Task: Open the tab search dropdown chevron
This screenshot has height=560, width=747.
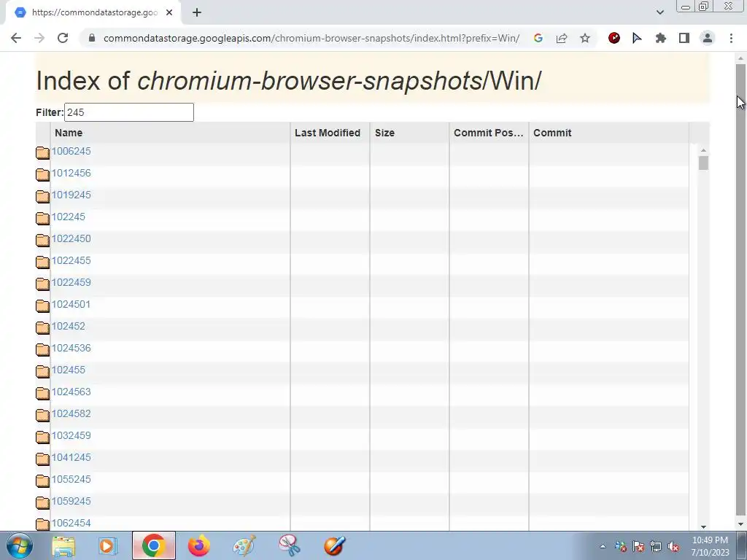Action: [659, 12]
